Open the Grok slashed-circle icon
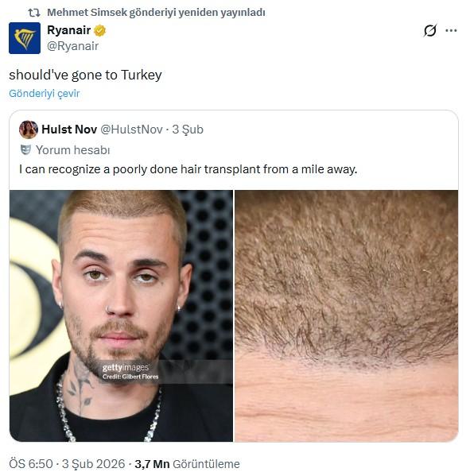This screenshot has width=470, height=476. pyautogui.click(x=430, y=30)
